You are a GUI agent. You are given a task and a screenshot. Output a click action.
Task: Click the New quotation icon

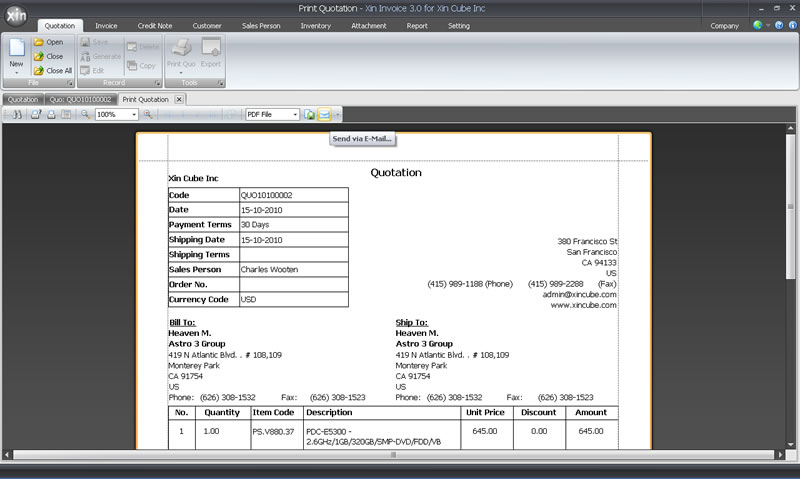pos(16,48)
